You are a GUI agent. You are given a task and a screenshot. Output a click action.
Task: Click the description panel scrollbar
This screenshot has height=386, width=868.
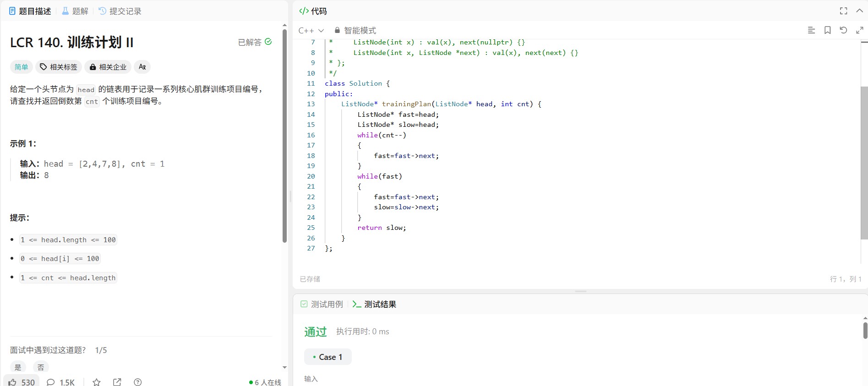point(284,136)
